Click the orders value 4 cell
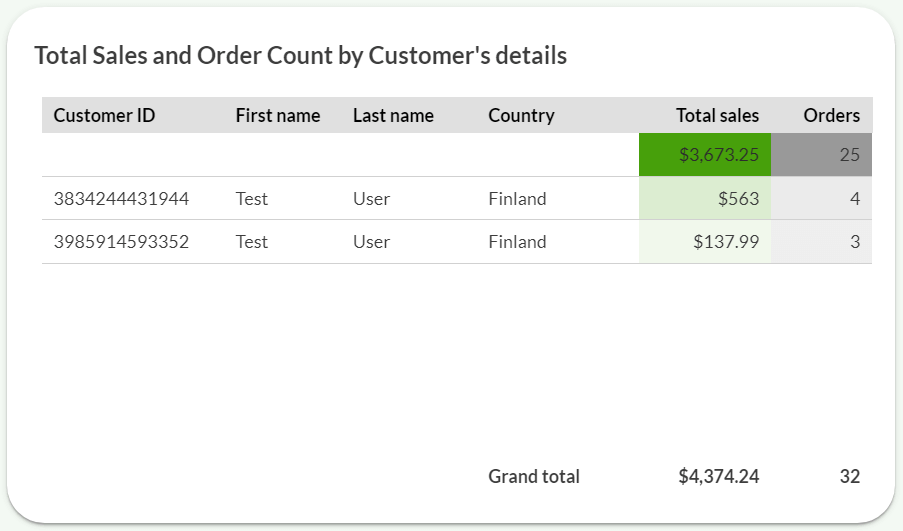 coord(822,198)
